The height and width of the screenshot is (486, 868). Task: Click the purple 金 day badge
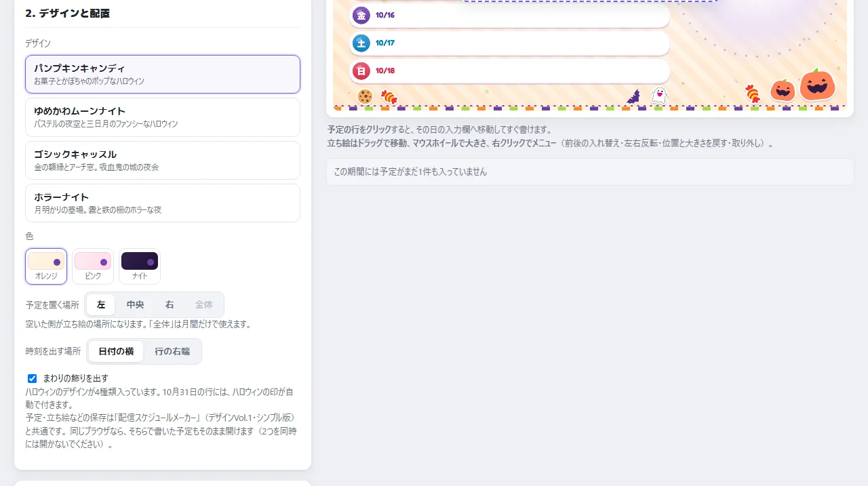[x=361, y=15]
